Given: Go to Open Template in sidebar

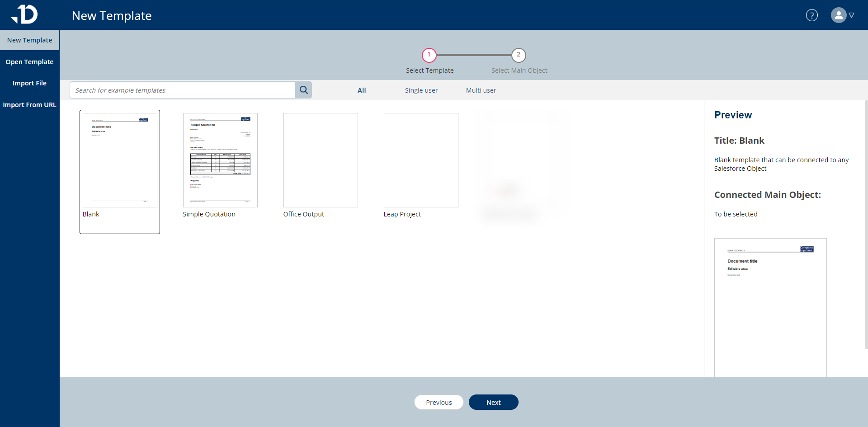Looking at the screenshot, I should point(29,62).
